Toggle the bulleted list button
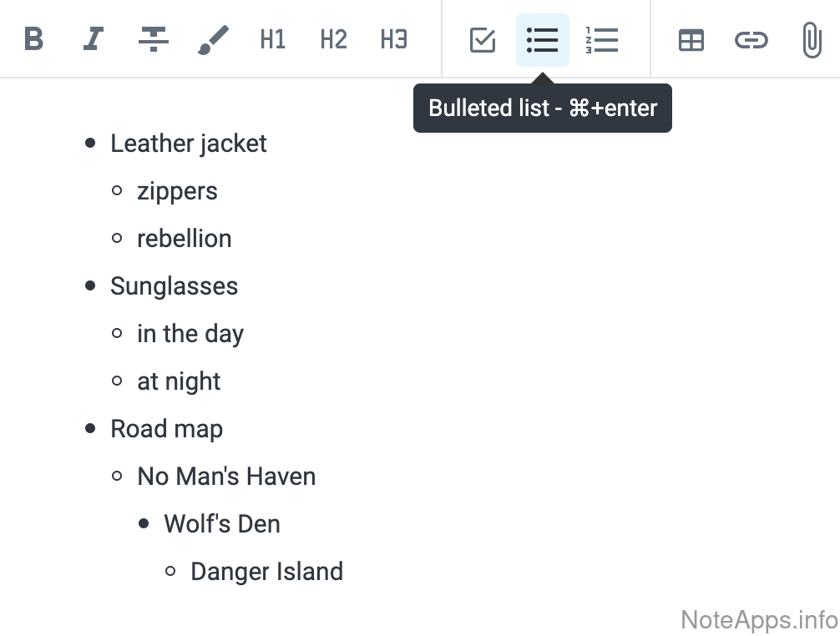 pyautogui.click(x=543, y=39)
